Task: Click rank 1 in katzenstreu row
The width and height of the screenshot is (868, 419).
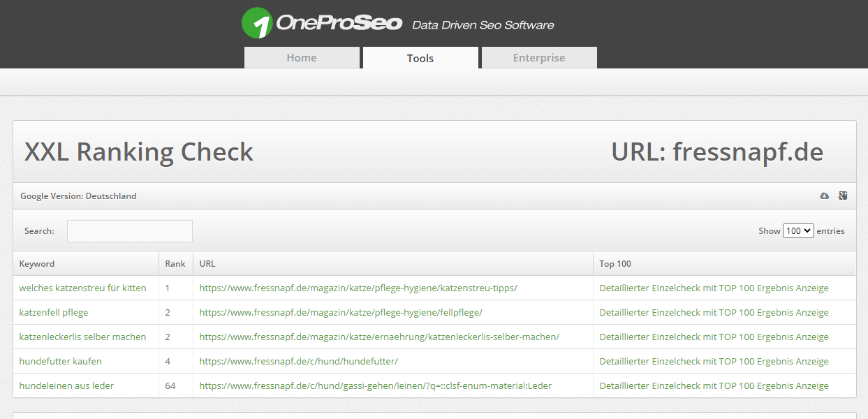Action: pos(168,288)
